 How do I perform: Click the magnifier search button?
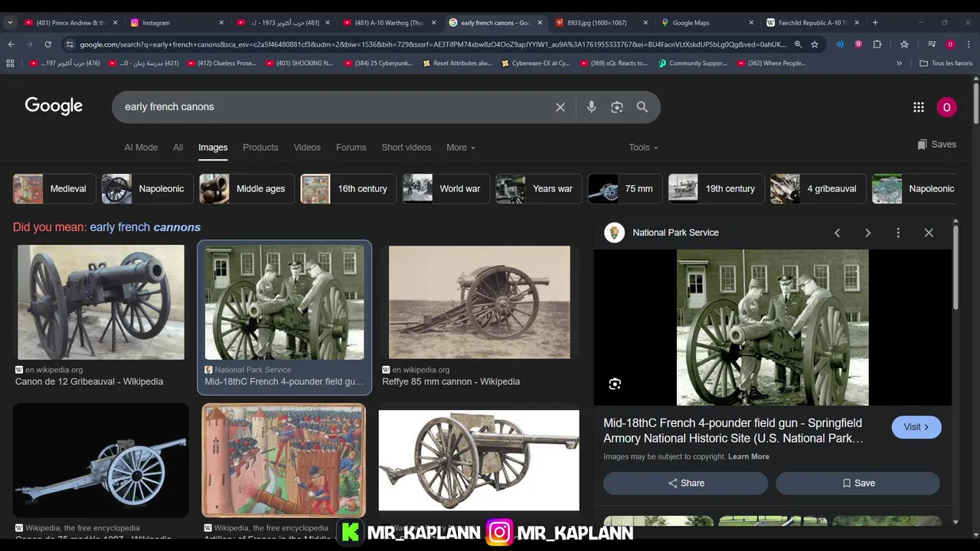click(x=642, y=107)
